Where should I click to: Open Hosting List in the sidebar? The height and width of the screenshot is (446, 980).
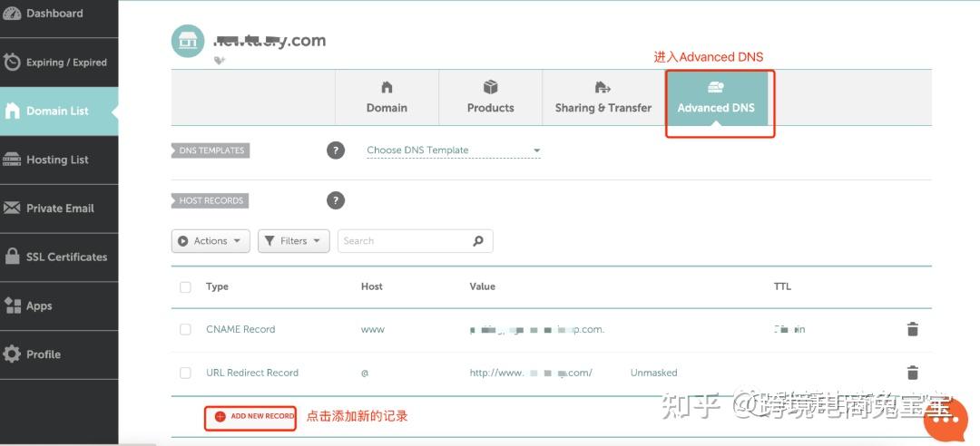[57, 160]
